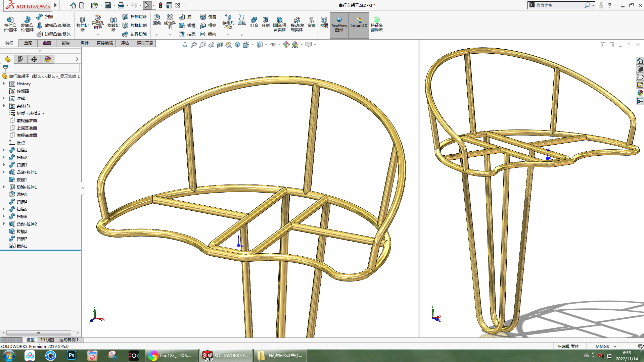Select the 旋转凸台/基体 revolve boss tool
644x362 pixels.
(27, 24)
